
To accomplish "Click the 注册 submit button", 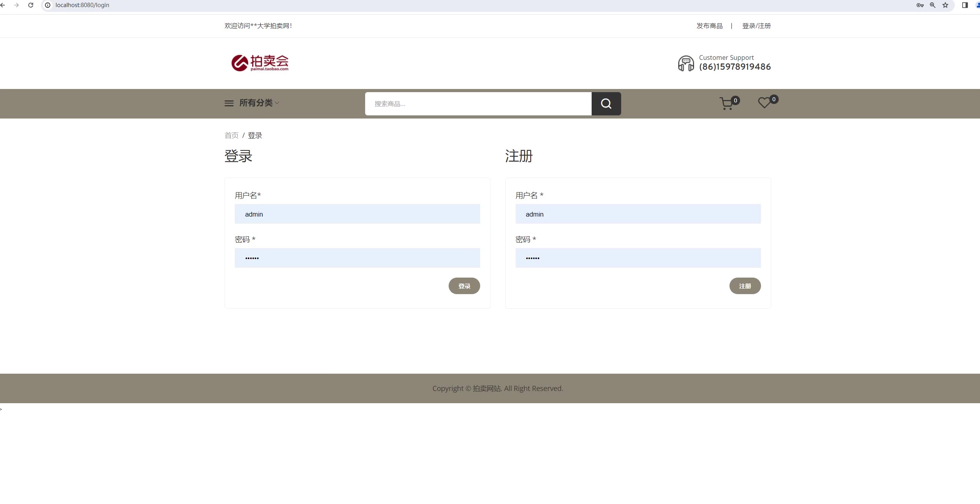I will click(745, 286).
